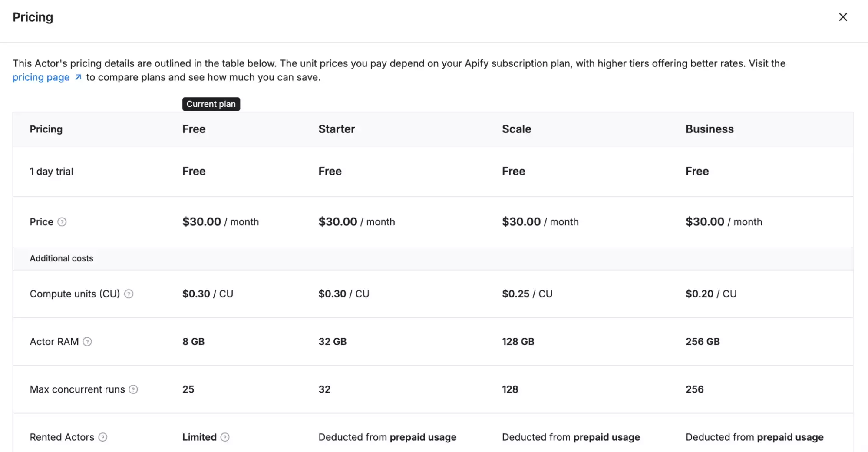Click the Additional costs section header
This screenshot has height=452, width=868.
[61, 258]
